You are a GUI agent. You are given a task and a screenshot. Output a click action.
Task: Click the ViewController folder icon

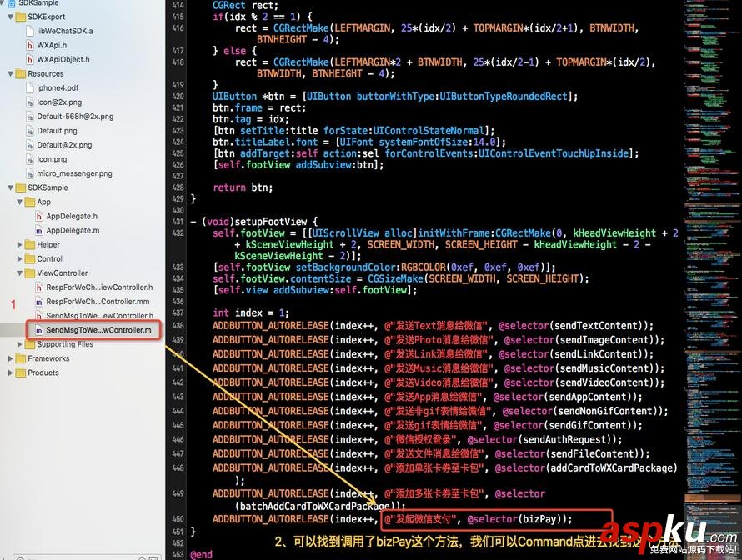(x=30, y=272)
